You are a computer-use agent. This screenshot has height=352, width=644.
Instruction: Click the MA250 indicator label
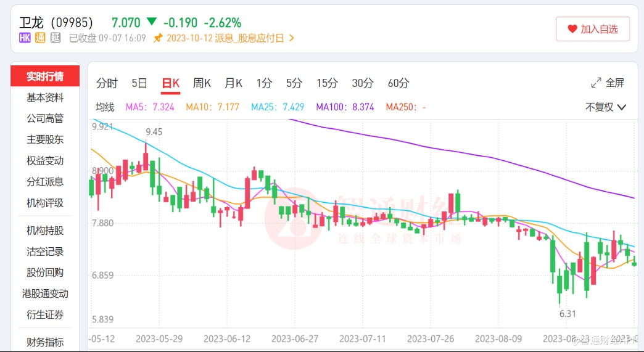pyautogui.click(x=405, y=107)
